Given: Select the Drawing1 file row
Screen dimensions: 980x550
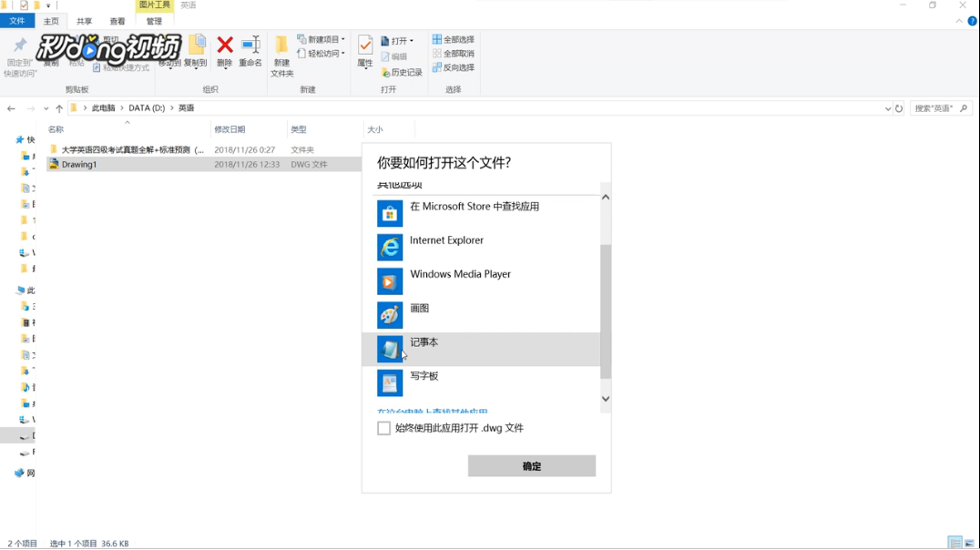Looking at the screenshot, I should pos(204,165).
